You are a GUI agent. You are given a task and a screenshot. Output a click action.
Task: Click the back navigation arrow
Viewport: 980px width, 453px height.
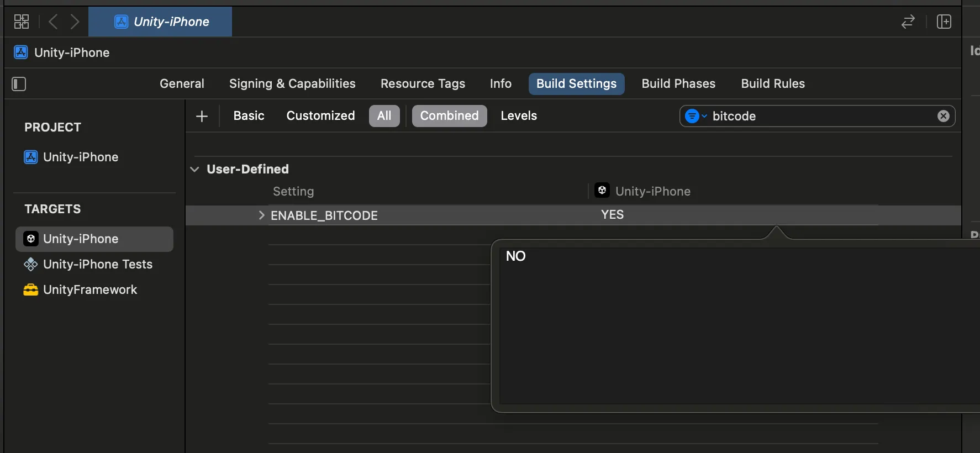(x=52, y=22)
